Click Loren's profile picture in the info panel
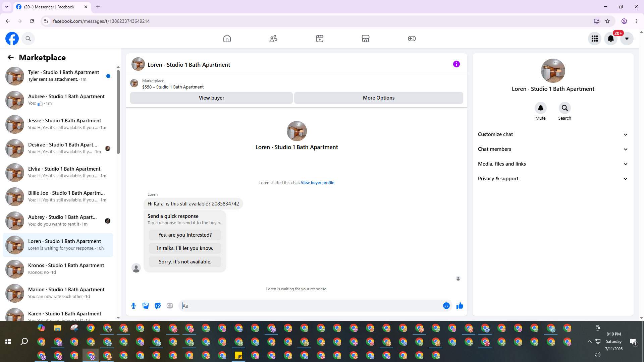 point(553,71)
